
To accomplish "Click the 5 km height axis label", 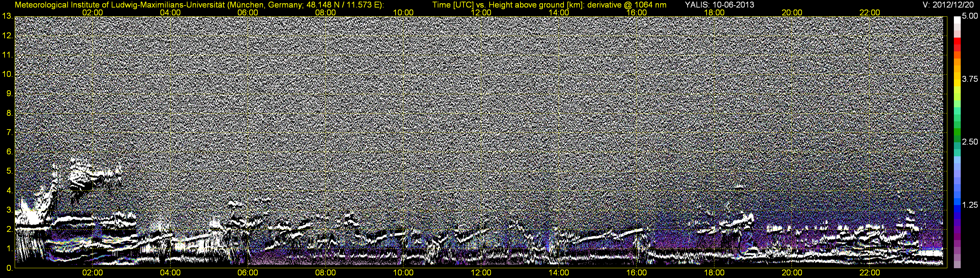I will [9, 171].
